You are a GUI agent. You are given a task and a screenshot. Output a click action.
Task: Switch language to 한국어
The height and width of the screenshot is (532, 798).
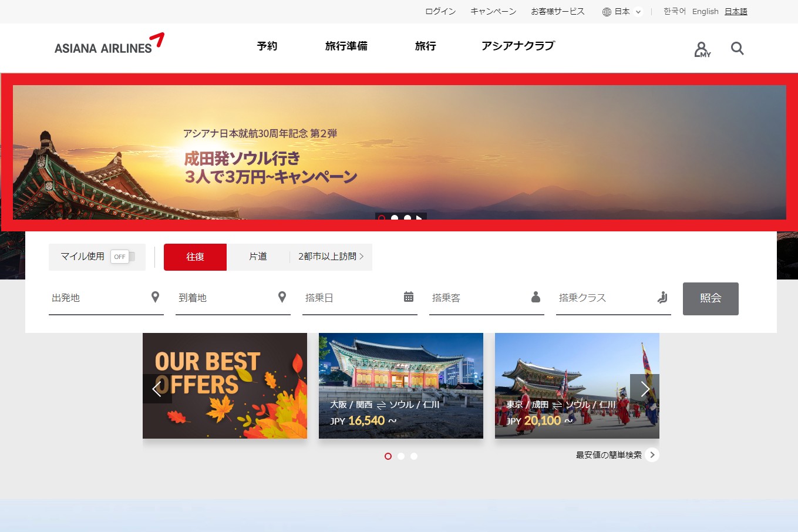point(675,12)
